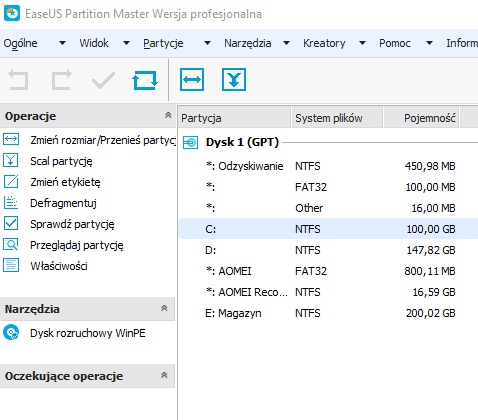The width and height of the screenshot is (478, 420).
Task: Open the Widok menu
Action: click(94, 43)
